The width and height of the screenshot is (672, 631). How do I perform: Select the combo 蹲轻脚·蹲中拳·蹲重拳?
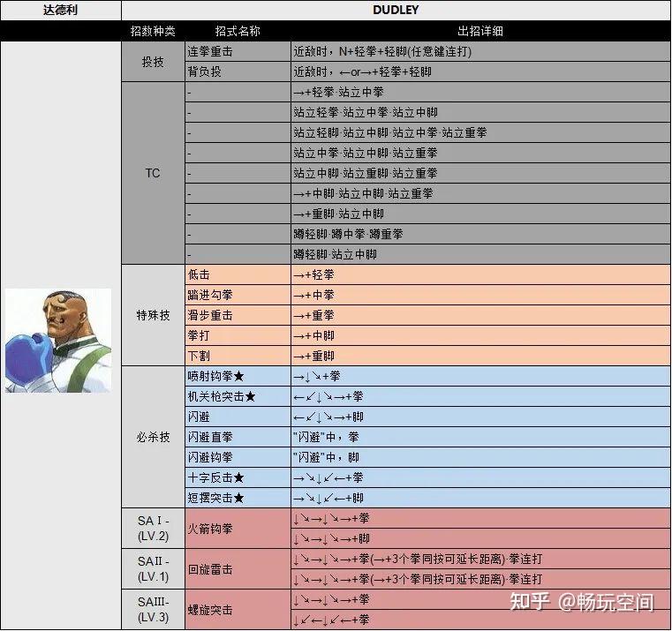pyautogui.click(x=348, y=234)
